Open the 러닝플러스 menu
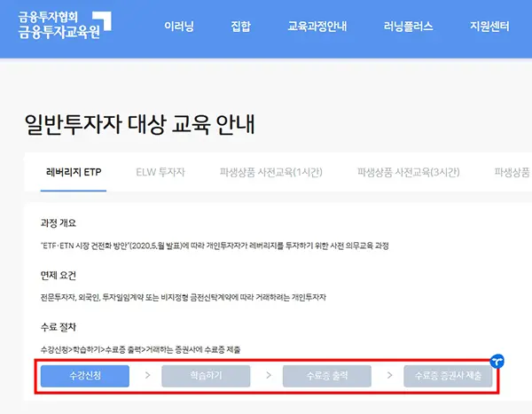The image size is (532, 414). 408,26
